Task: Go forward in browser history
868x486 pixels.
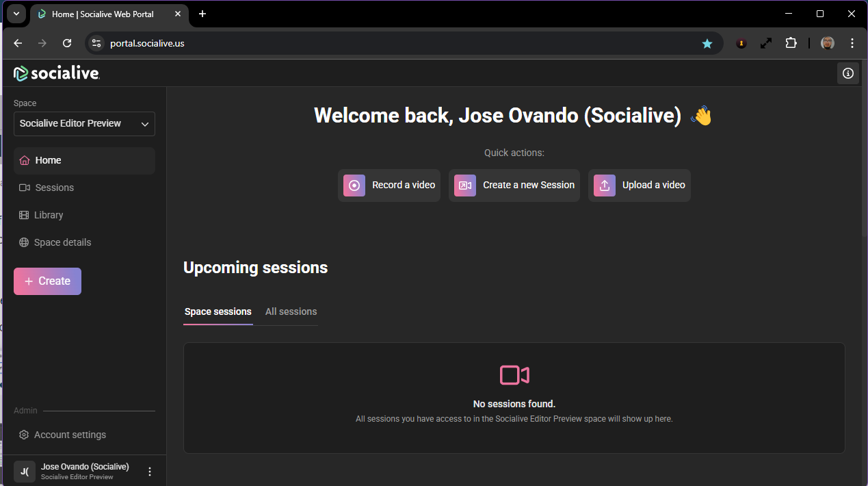Action: click(x=42, y=43)
